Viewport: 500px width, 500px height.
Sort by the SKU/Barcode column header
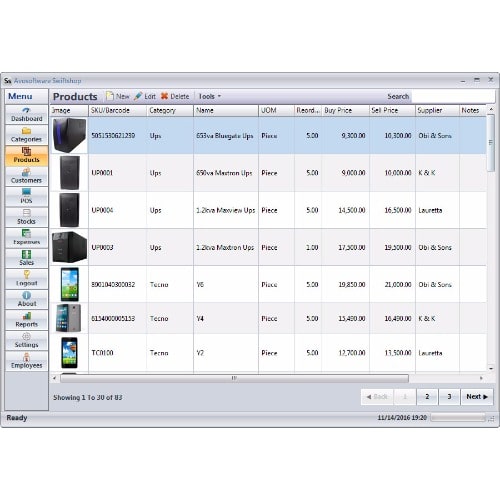click(117, 110)
